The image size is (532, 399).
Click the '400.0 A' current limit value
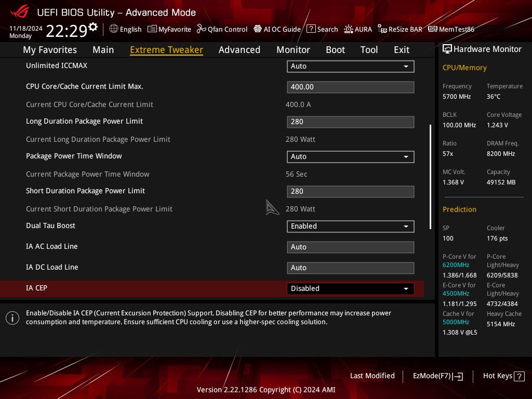(x=298, y=104)
